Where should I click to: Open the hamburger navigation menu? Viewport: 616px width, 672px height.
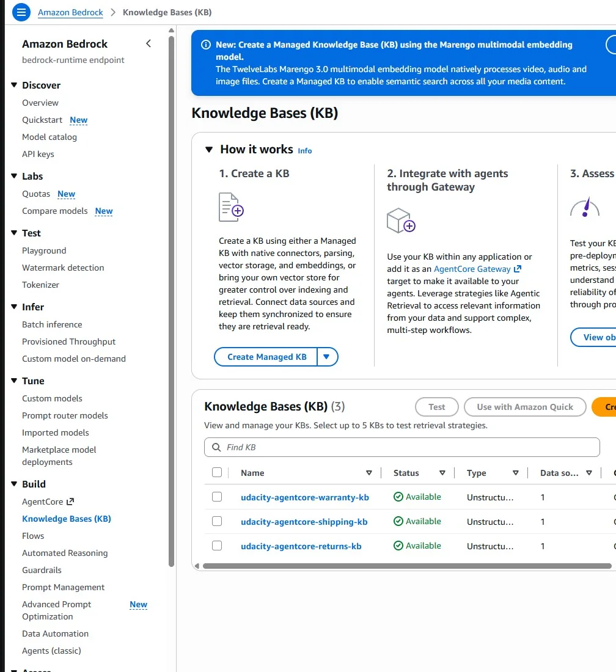pyautogui.click(x=21, y=12)
